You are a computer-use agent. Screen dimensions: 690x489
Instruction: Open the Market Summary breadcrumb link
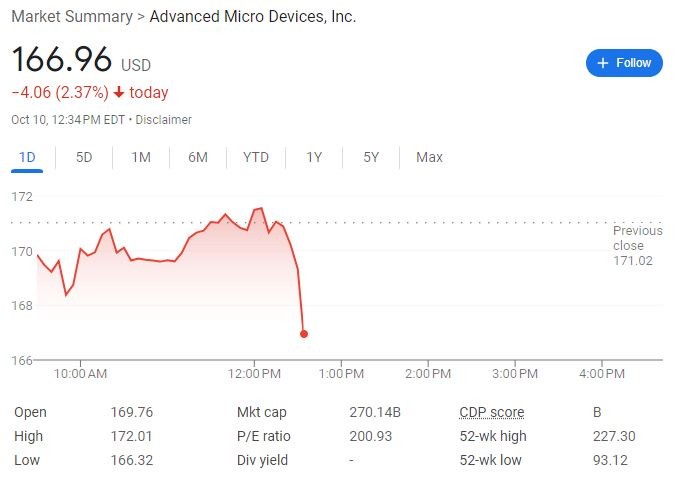(x=71, y=17)
